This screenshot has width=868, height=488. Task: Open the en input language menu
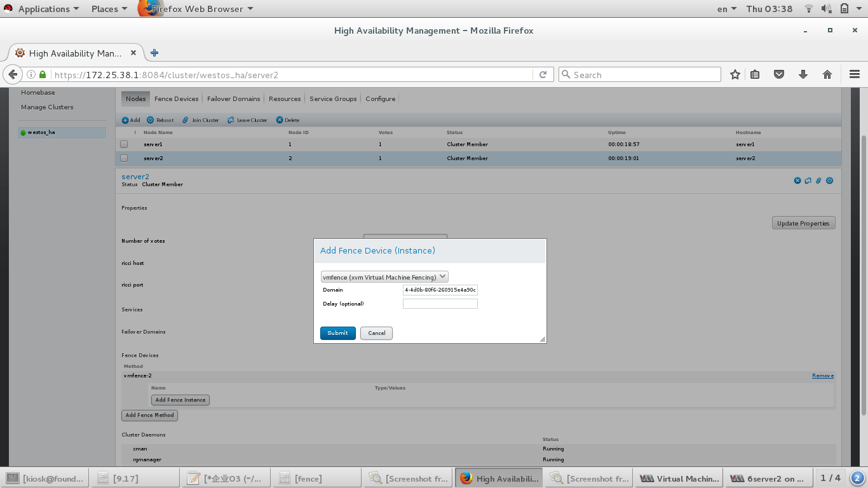point(726,9)
